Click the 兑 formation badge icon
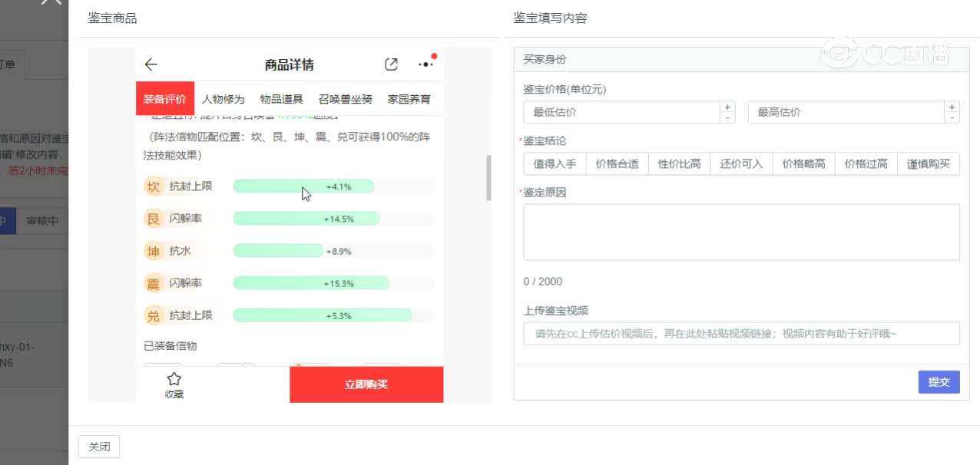980x465 pixels. 154,315
